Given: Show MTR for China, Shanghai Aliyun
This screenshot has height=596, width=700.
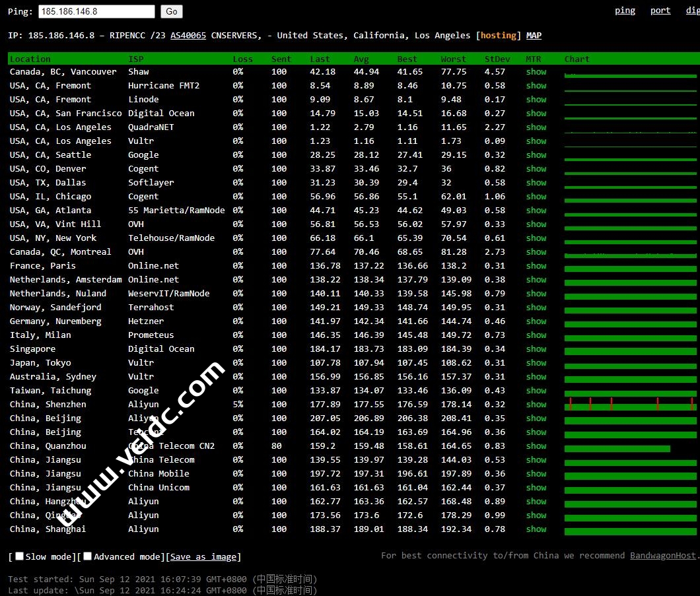Looking at the screenshot, I should [536, 529].
